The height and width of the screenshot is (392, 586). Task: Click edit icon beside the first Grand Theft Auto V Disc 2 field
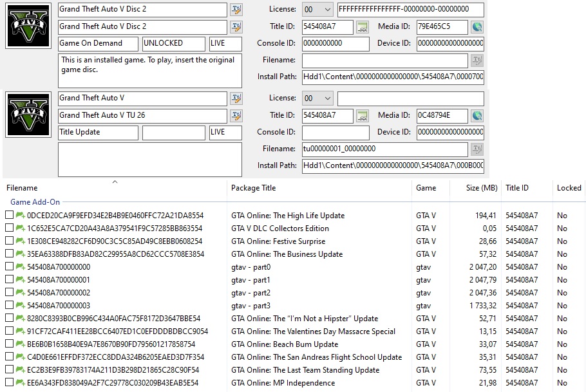coord(236,10)
